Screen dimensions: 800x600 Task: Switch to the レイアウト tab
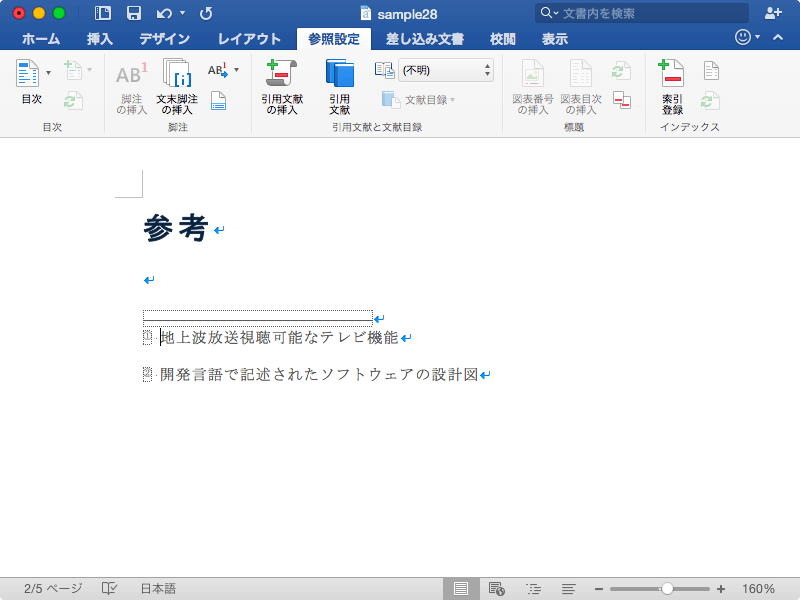[249, 39]
